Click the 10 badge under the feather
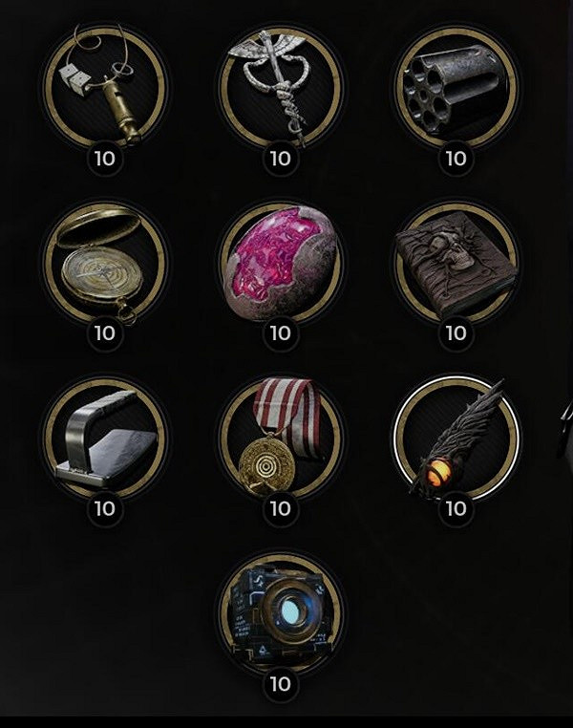This screenshot has height=728, width=573. pos(456,509)
